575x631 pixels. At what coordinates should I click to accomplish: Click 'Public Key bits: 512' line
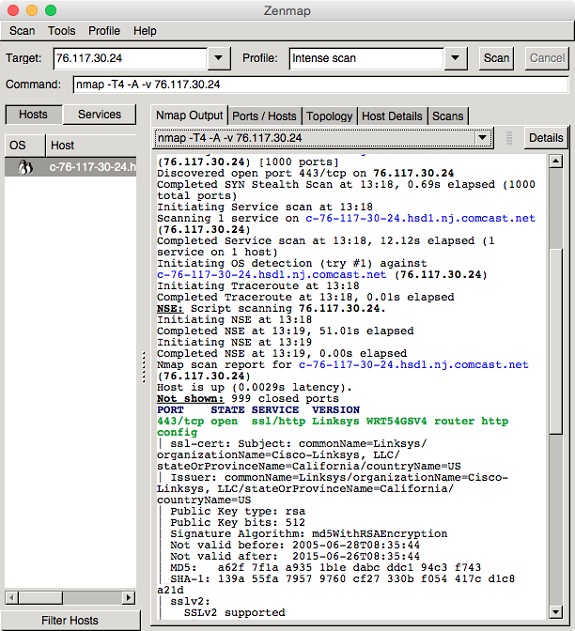click(237, 523)
